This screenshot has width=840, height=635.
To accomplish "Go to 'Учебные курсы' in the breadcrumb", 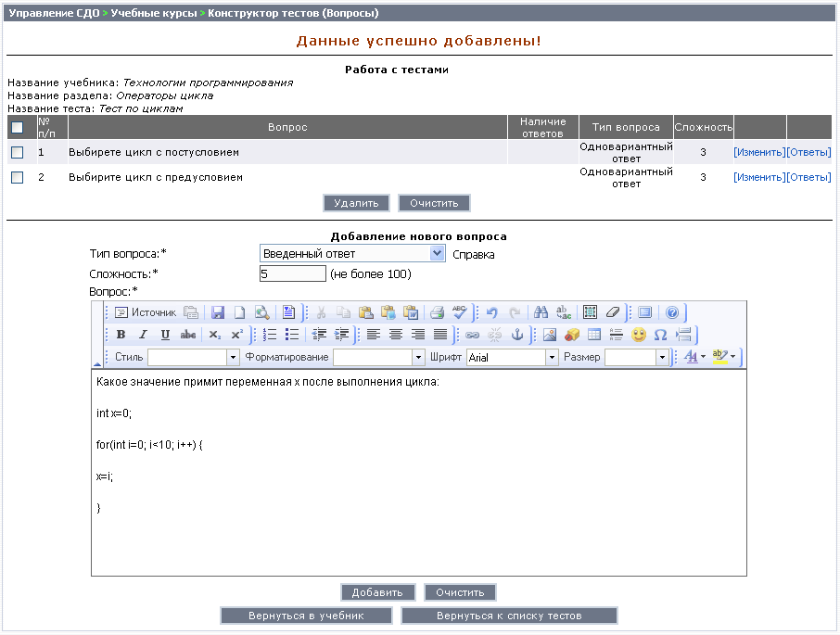I will (x=153, y=14).
